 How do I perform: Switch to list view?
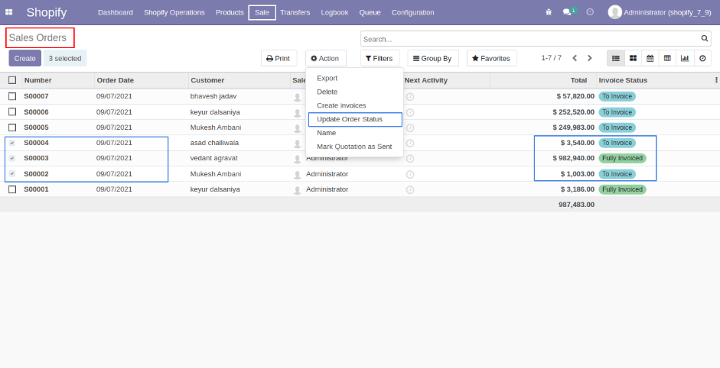pos(616,58)
